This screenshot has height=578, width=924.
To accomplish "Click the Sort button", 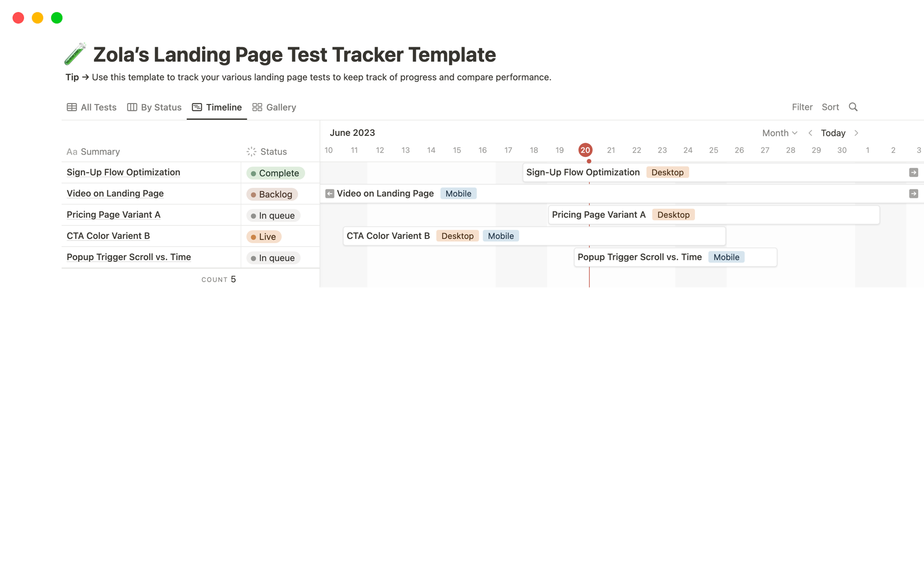I will (x=830, y=107).
